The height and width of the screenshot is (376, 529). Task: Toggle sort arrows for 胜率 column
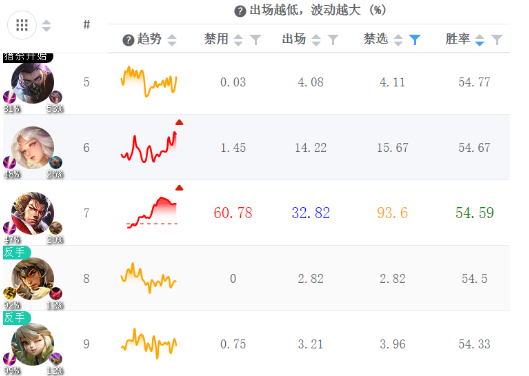[x=479, y=40]
